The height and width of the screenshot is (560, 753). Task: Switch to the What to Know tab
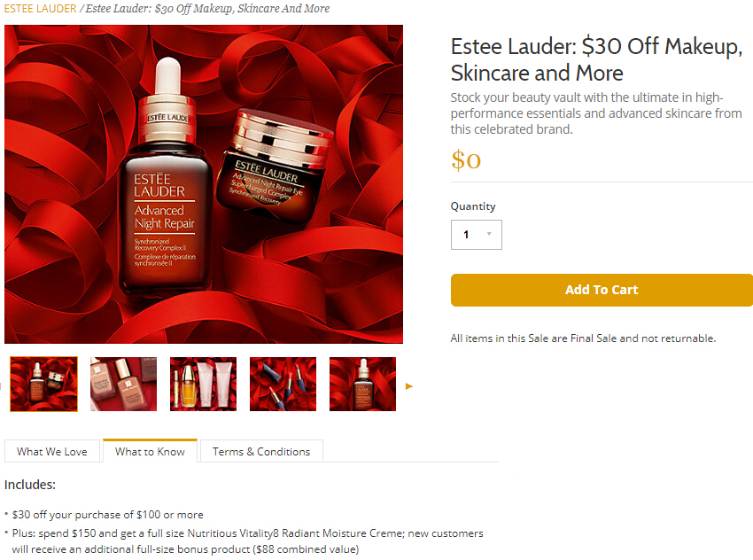pos(150,451)
